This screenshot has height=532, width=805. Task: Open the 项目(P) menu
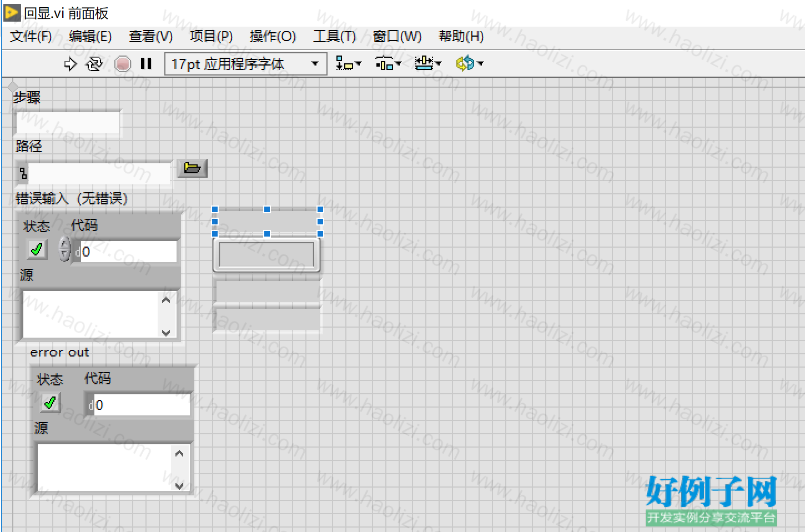click(x=211, y=36)
